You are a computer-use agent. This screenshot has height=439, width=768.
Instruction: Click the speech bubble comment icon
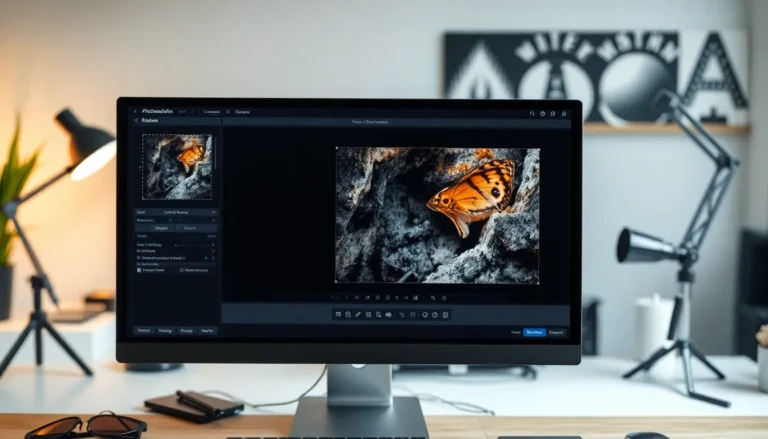388,314
